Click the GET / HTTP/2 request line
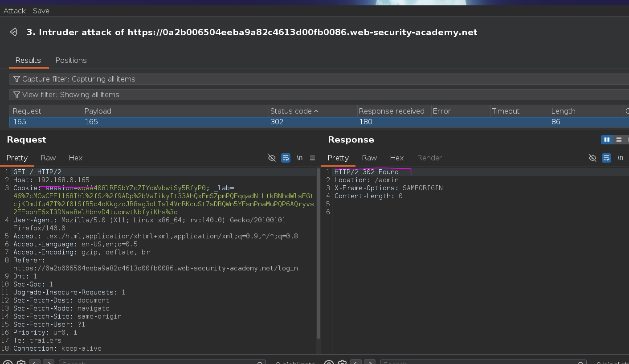The height and width of the screenshot is (364, 629). pos(37,172)
